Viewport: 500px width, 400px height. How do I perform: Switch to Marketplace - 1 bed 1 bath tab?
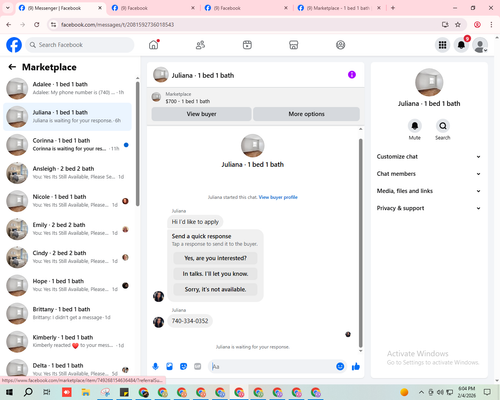pos(339,8)
